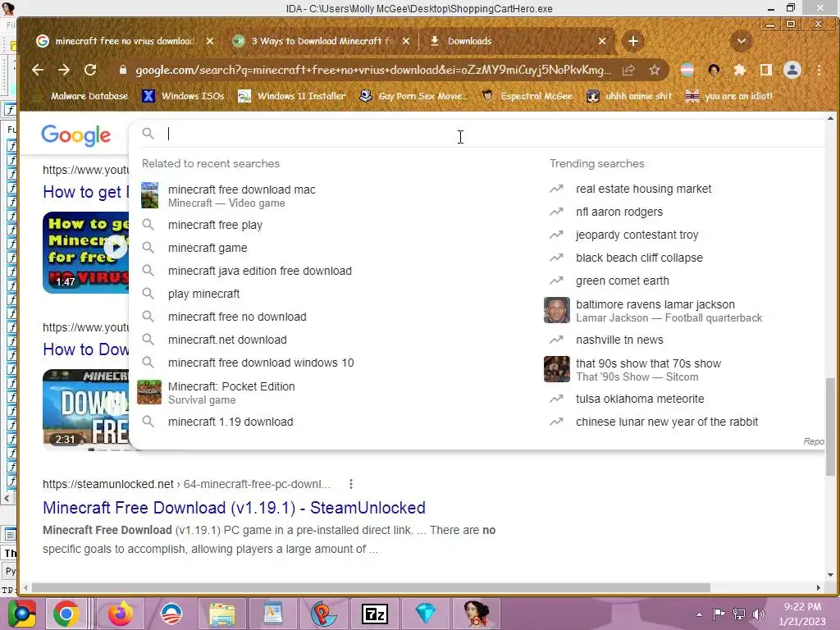This screenshot has height=630, width=840.
Task: Open the Chrome three-dot menu
Action: (819, 71)
